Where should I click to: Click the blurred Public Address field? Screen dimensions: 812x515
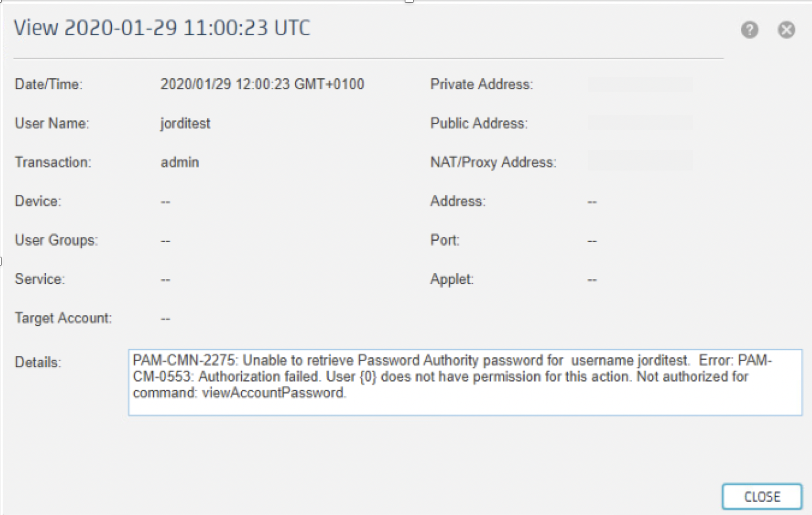(640, 123)
